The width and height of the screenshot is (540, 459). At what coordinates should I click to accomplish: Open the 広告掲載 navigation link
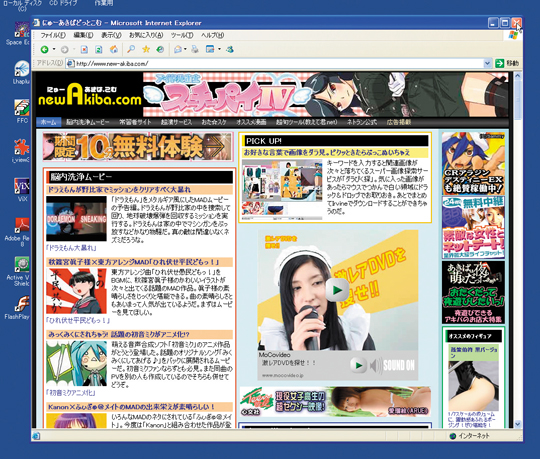click(398, 122)
